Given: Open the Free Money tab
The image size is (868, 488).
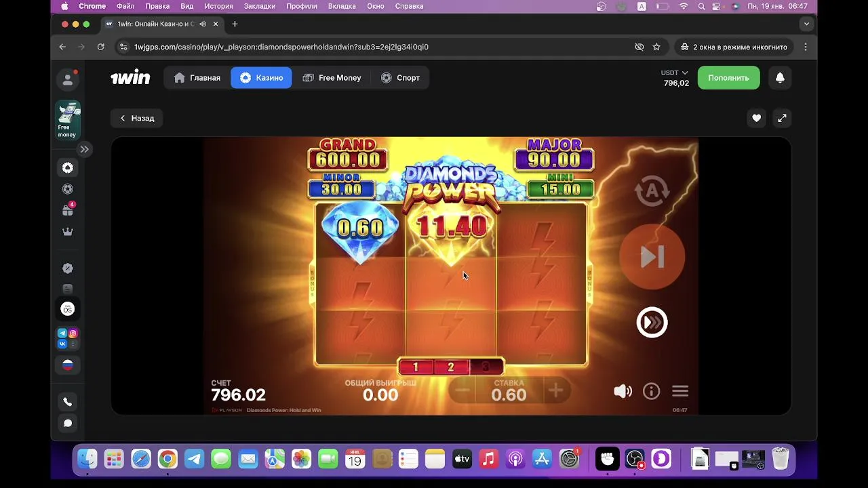Looking at the screenshot, I should [332, 78].
